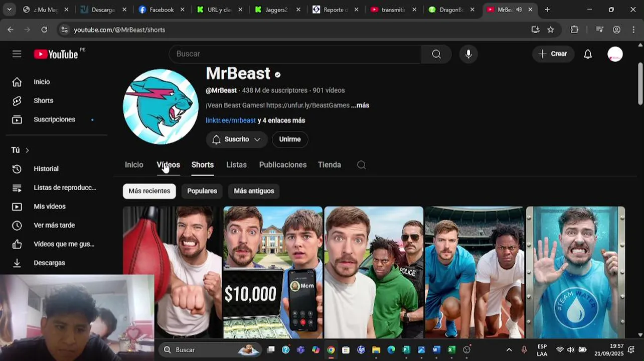Click MrBeast channel profile picture

160,107
